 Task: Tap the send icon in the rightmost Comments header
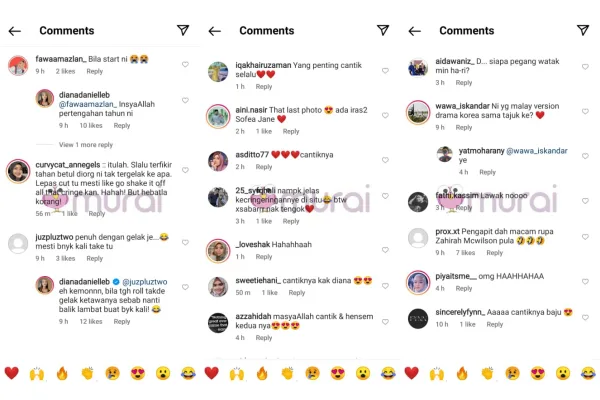coord(583,30)
